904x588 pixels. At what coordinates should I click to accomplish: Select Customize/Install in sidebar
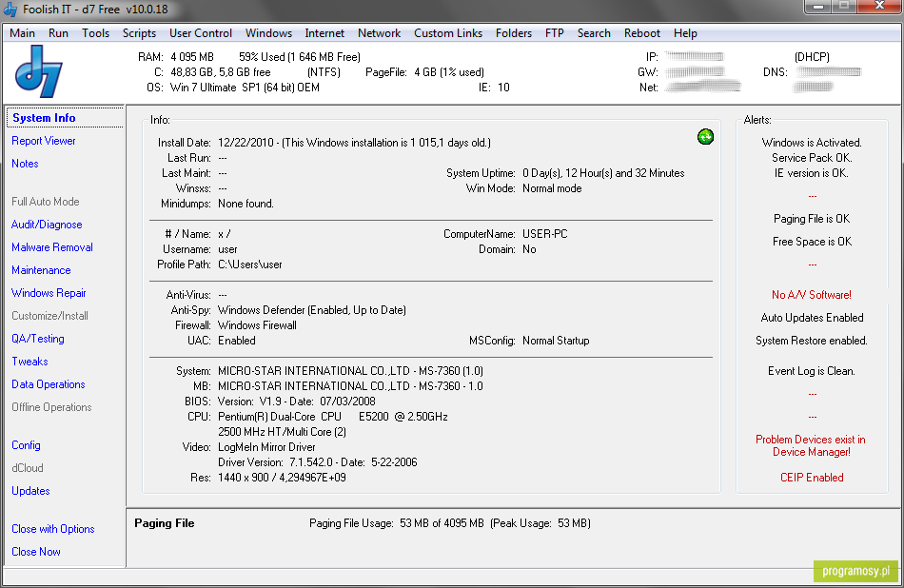point(49,316)
